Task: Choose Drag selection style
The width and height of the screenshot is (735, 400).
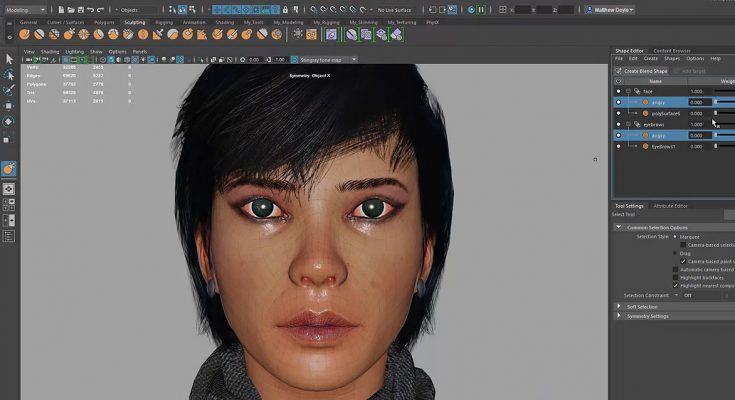Action: (675, 253)
